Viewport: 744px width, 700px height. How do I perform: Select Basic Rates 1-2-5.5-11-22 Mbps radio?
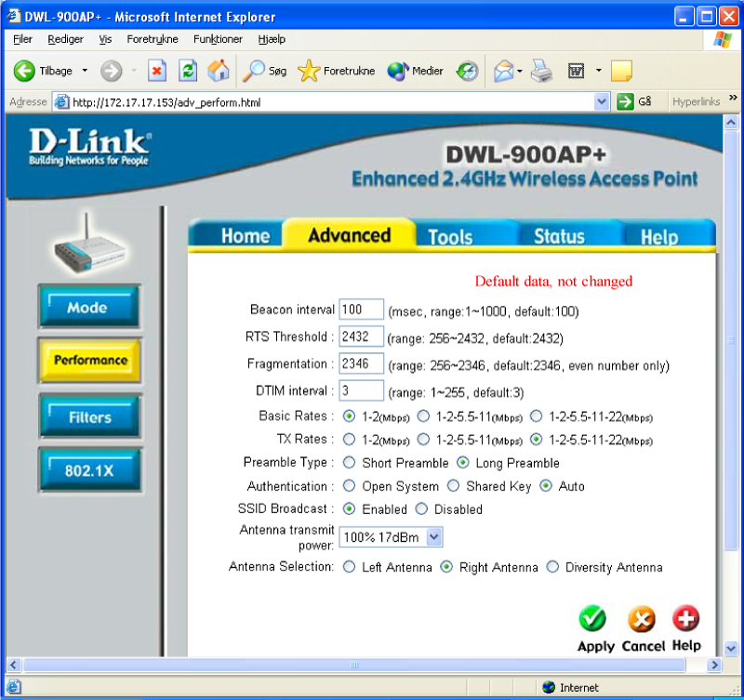(537, 416)
